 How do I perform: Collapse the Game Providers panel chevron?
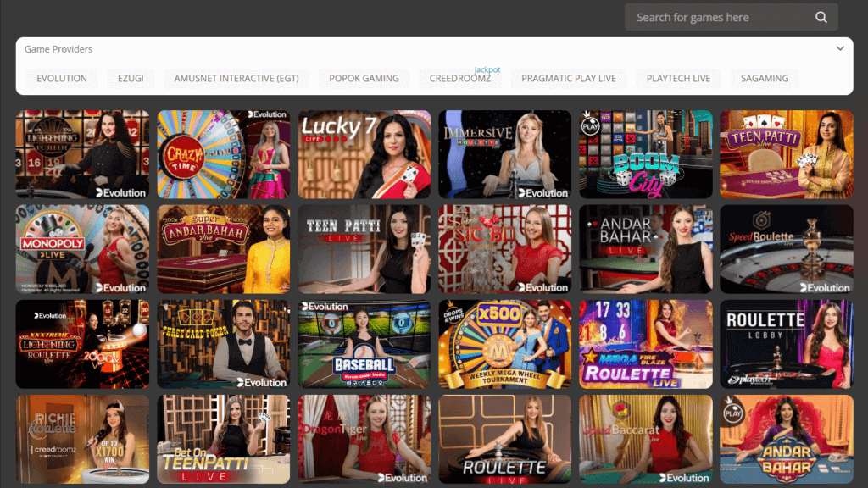pyautogui.click(x=840, y=48)
